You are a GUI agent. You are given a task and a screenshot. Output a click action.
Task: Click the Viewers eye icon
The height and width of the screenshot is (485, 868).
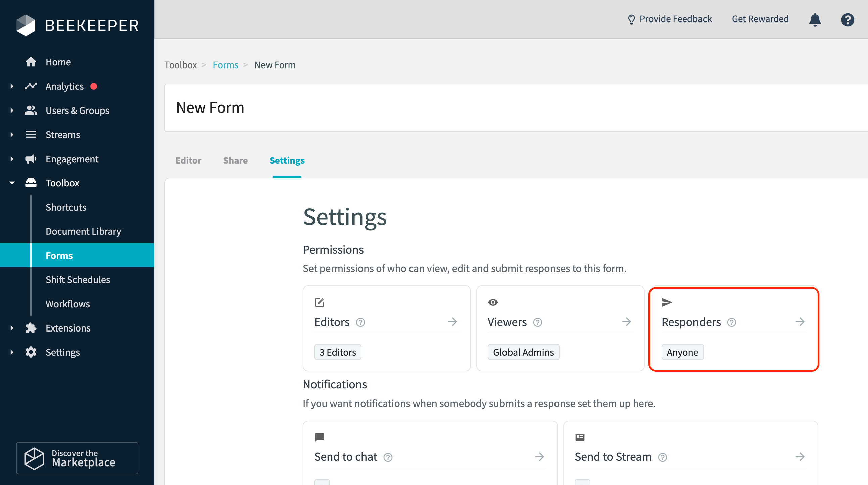click(493, 302)
